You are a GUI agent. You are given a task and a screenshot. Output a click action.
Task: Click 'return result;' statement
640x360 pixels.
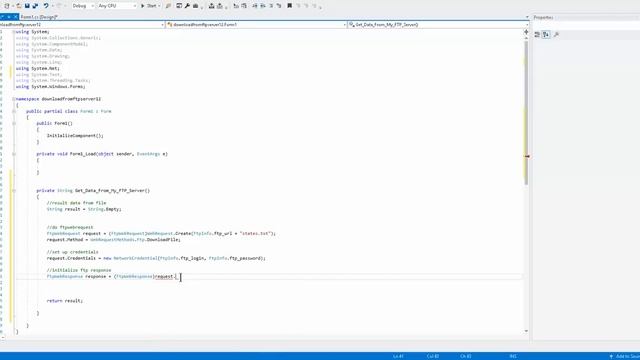(64, 301)
